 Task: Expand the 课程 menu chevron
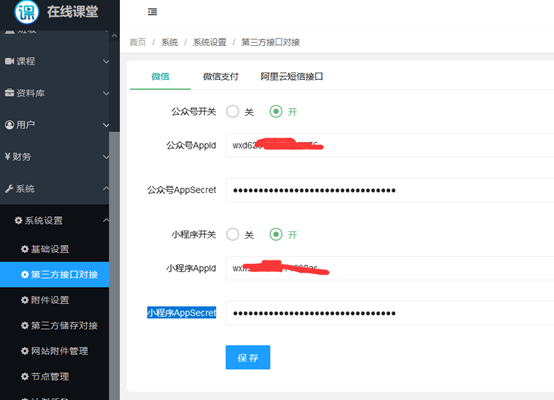(106, 61)
